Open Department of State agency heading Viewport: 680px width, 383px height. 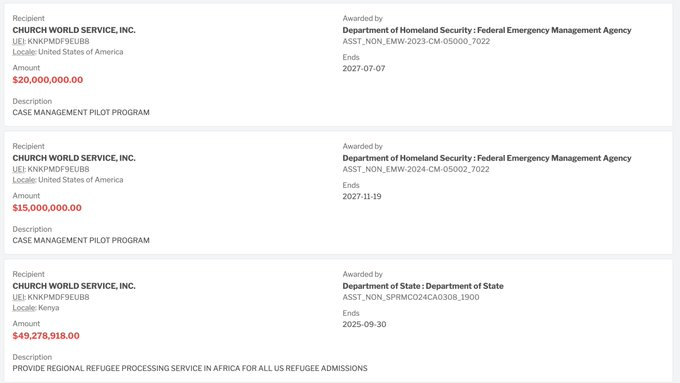tap(423, 286)
